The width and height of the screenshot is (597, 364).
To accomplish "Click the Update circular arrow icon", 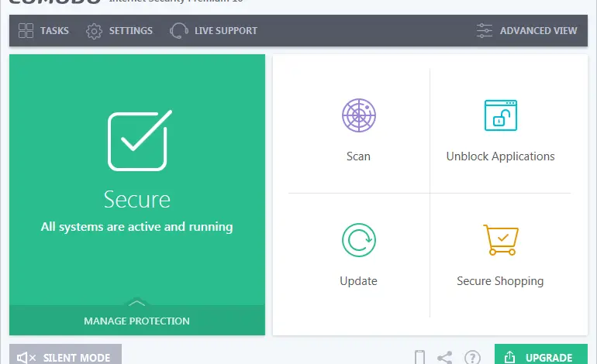I will [358, 240].
